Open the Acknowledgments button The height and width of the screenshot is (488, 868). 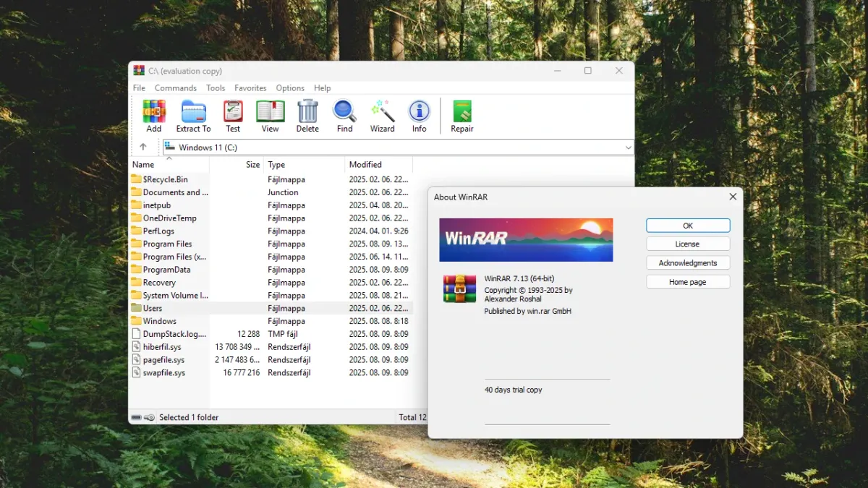(687, 263)
